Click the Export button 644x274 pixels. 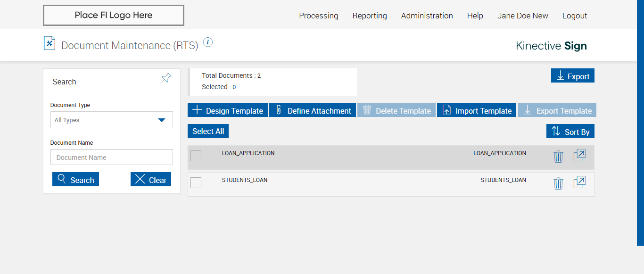(573, 76)
